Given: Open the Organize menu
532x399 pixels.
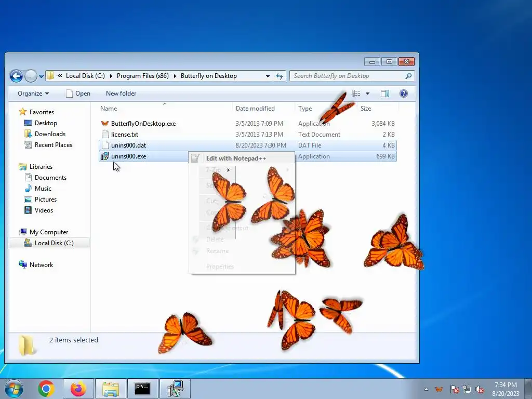Looking at the screenshot, I should tap(33, 94).
